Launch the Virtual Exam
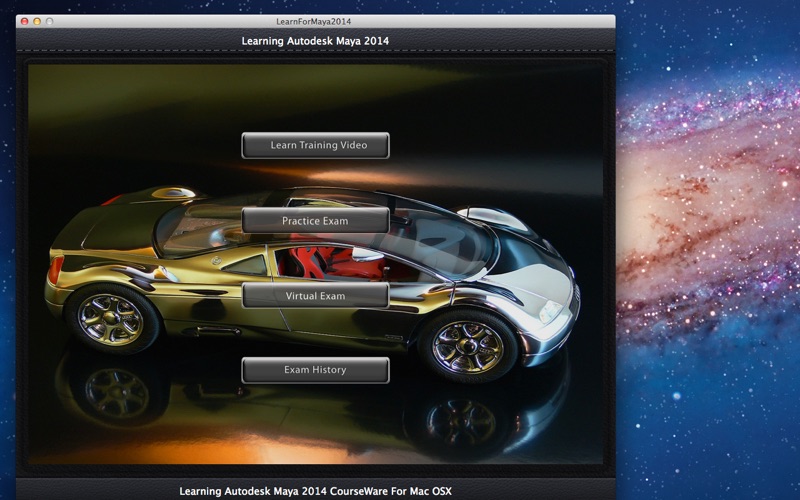Viewport: 800px width, 500px height. 315,295
